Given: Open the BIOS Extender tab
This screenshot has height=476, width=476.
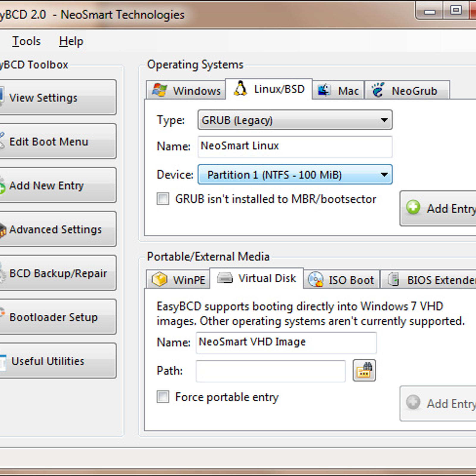Looking at the screenshot, I should (428, 279).
